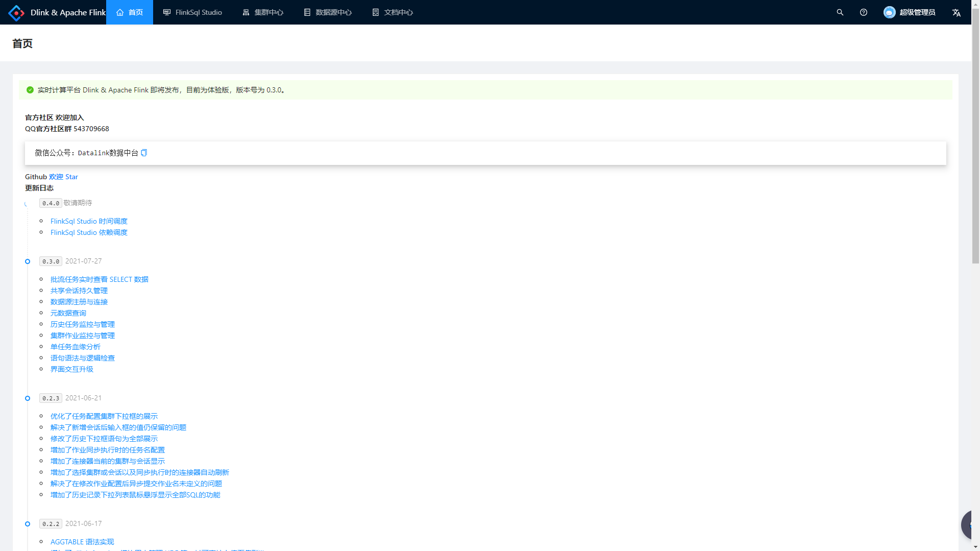Open AGGTABLE 语法实现 link
This screenshot has width=980, height=551.
(x=82, y=542)
